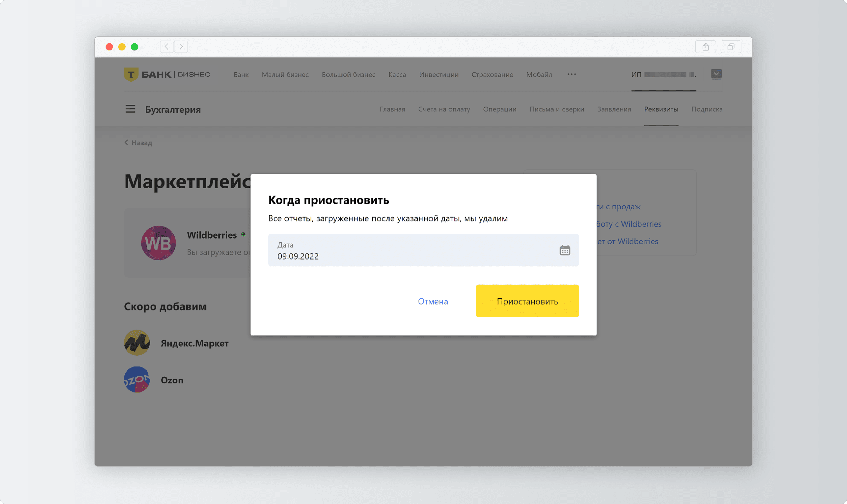Click the Ozon logo icon

pyautogui.click(x=137, y=379)
